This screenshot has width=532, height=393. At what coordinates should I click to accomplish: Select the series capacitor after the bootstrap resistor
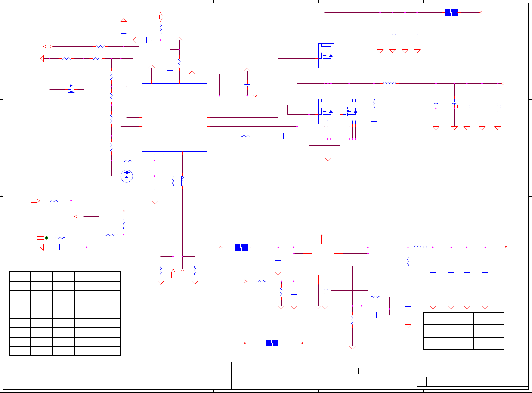click(283, 136)
